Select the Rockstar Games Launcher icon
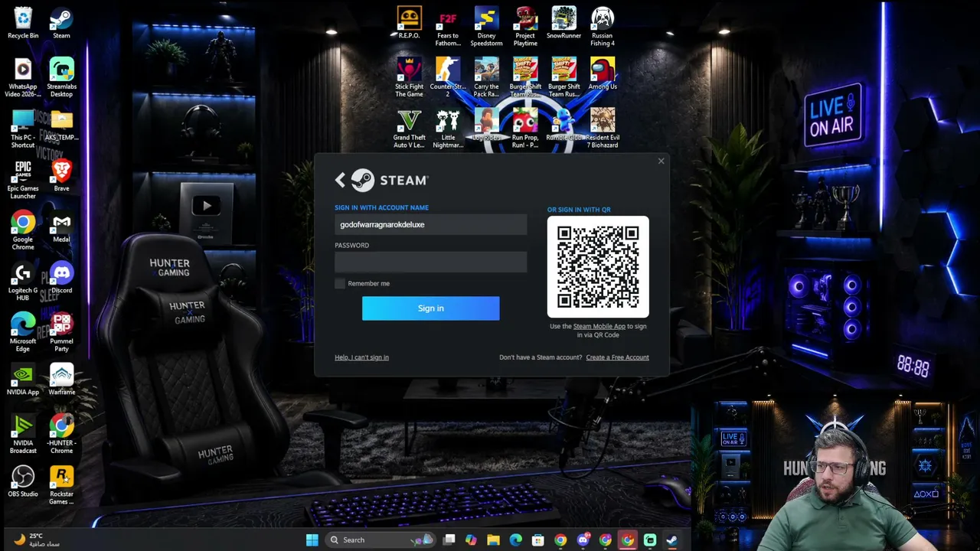The image size is (980, 551). [61, 485]
